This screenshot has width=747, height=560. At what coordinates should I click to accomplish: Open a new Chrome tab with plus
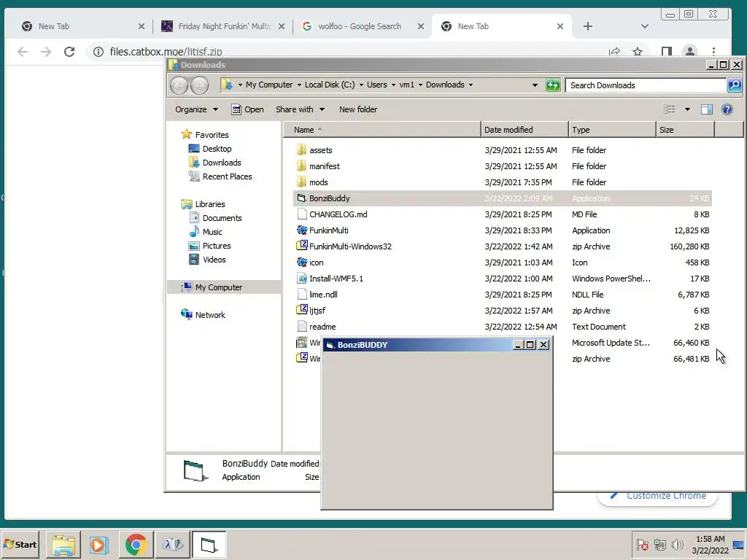click(x=588, y=26)
